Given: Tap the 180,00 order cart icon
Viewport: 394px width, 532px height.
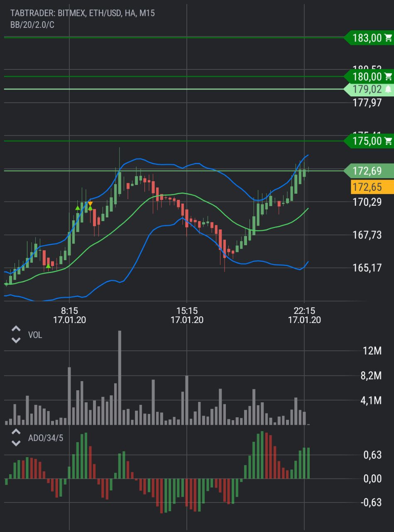Looking at the screenshot, I should tap(388, 76).
